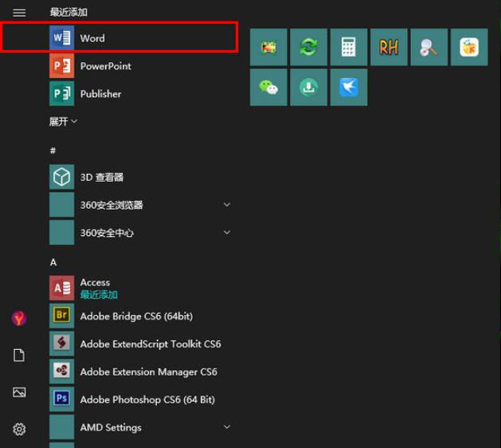Click 展开 to expand recently added

64,121
